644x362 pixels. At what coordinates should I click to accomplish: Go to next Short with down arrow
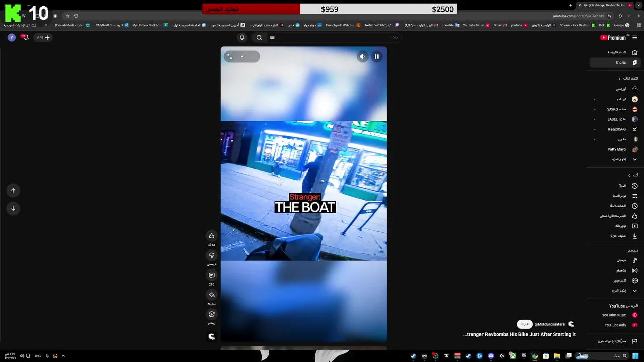click(13, 208)
